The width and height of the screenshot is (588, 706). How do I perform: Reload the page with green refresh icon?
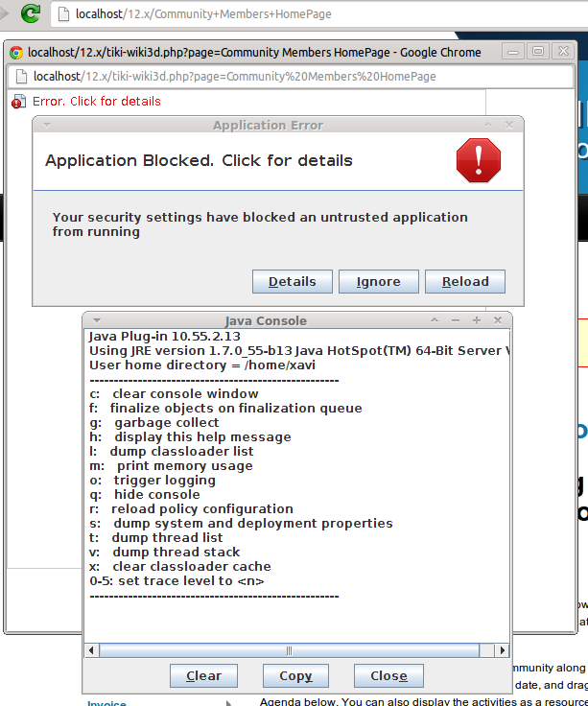[30, 13]
